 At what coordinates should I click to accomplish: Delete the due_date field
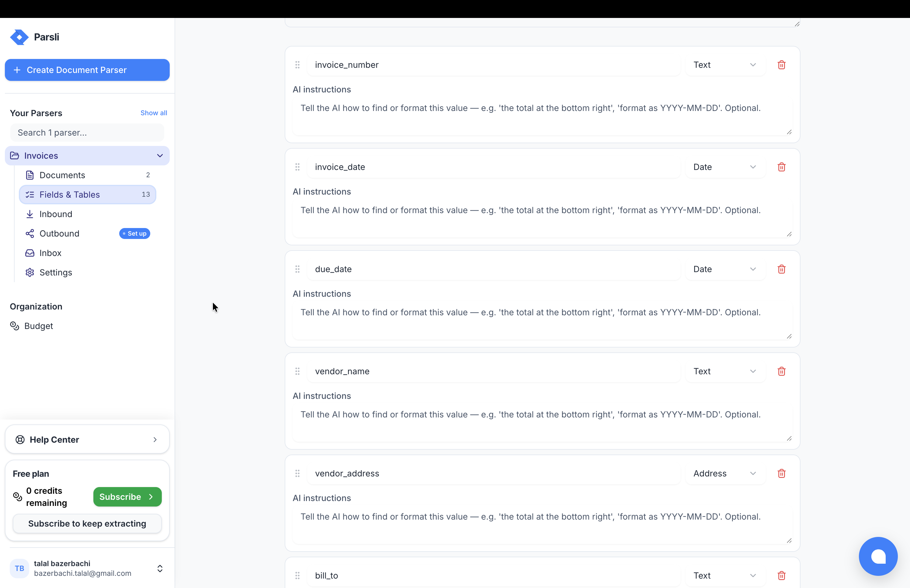coord(781,269)
